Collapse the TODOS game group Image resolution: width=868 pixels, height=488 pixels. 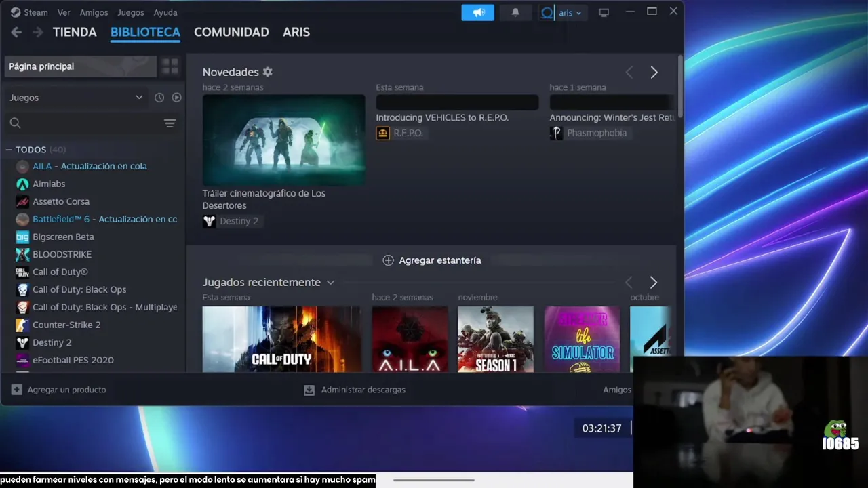point(9,150)
